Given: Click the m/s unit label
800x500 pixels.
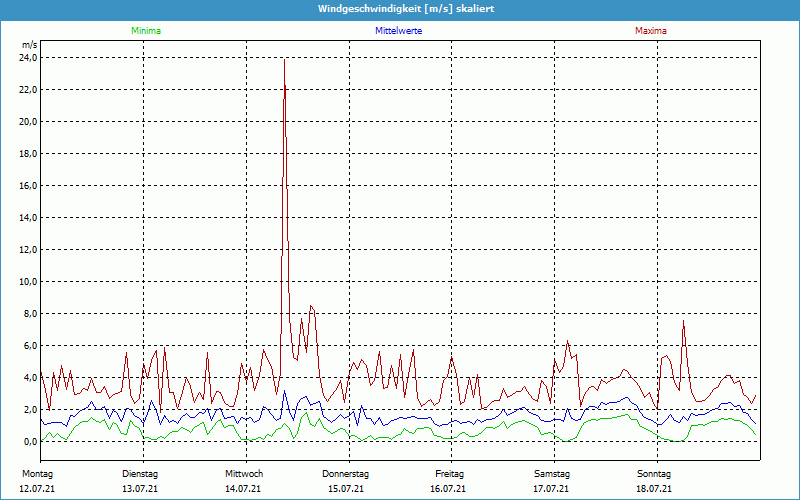Looking at the screenshot, I should (x=30, y=45).
